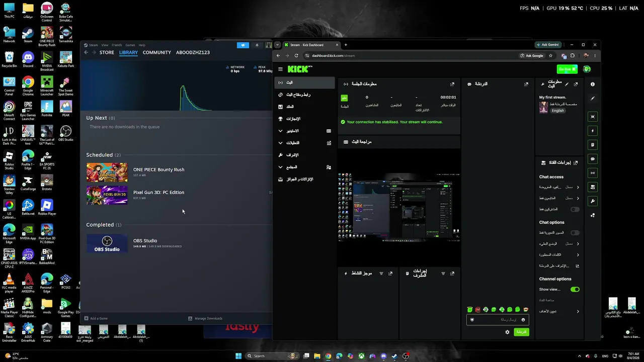Pop out the stream info panel
Viewport: 644px width, 362px height.
click(x=576, y=84)
